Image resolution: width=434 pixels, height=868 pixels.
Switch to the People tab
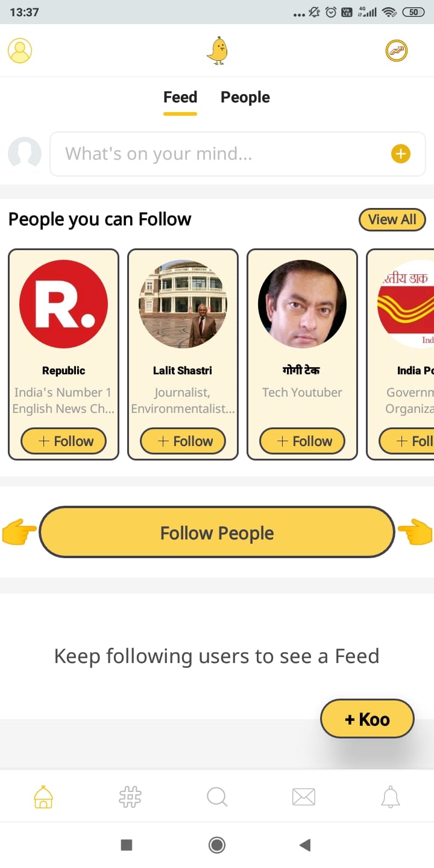click(x=245, y=98)
